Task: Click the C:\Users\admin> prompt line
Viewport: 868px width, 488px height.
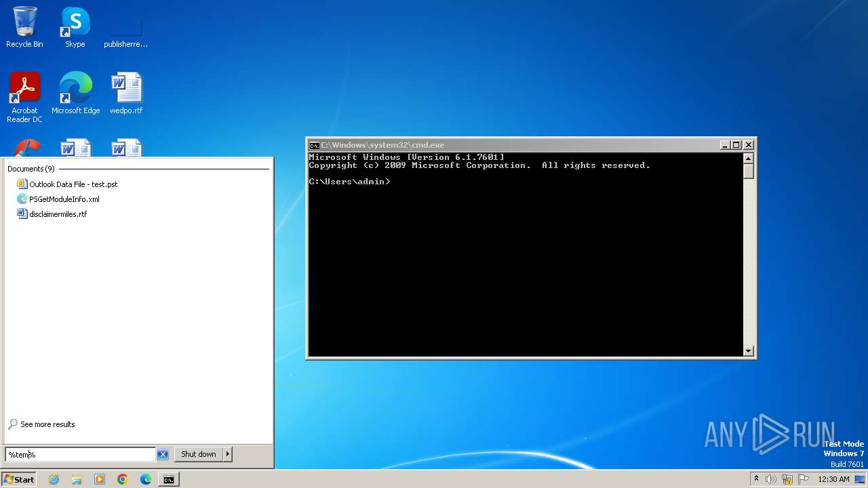Action: tap(350, 182)
